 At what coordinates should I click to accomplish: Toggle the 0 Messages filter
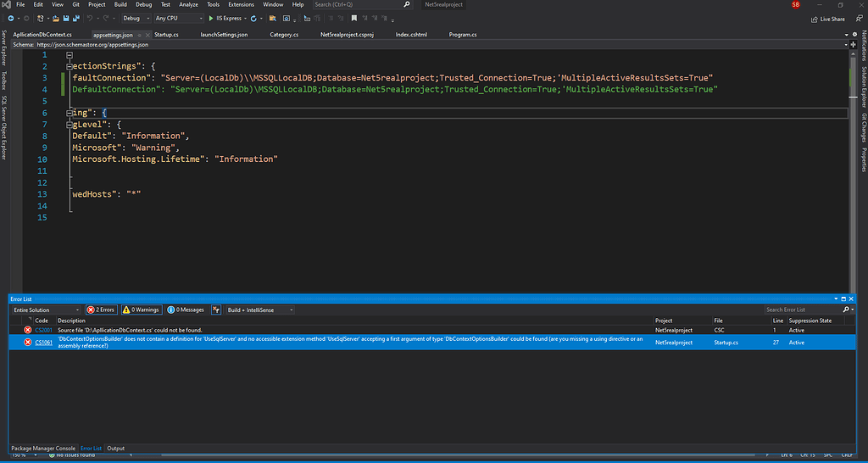(x=186, y=310)
